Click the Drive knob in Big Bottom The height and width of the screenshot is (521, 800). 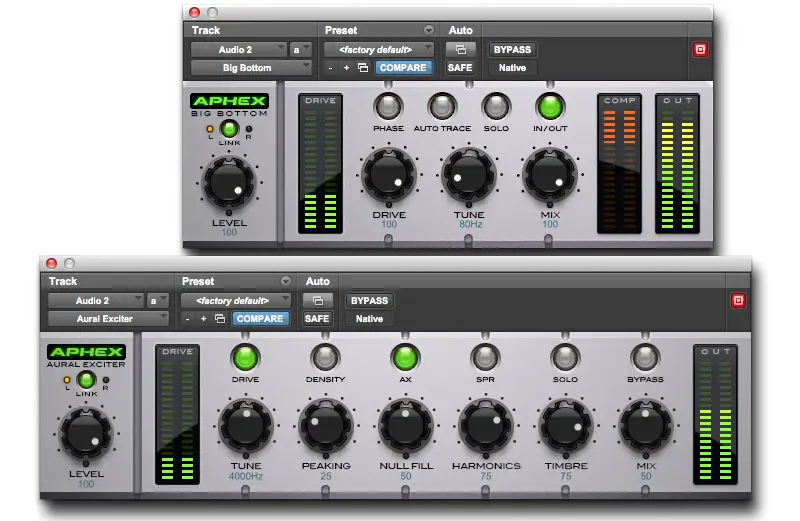[x=389, y=176]
